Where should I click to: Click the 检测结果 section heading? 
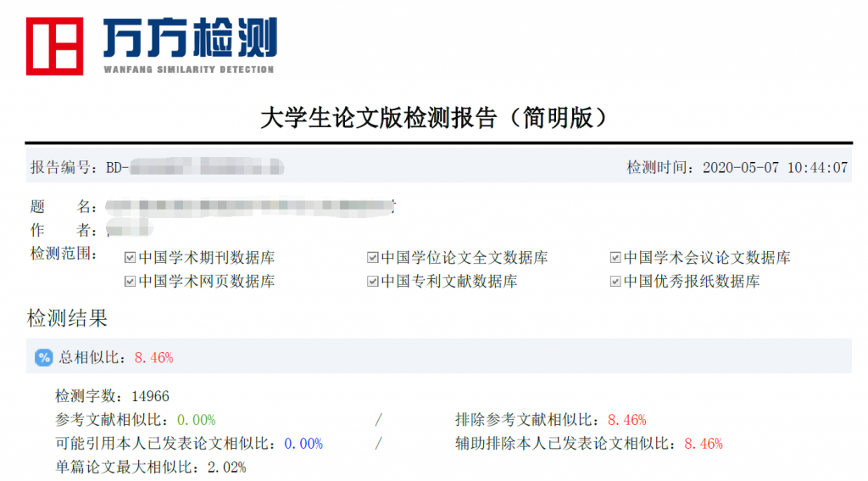(x=68, y=319)
